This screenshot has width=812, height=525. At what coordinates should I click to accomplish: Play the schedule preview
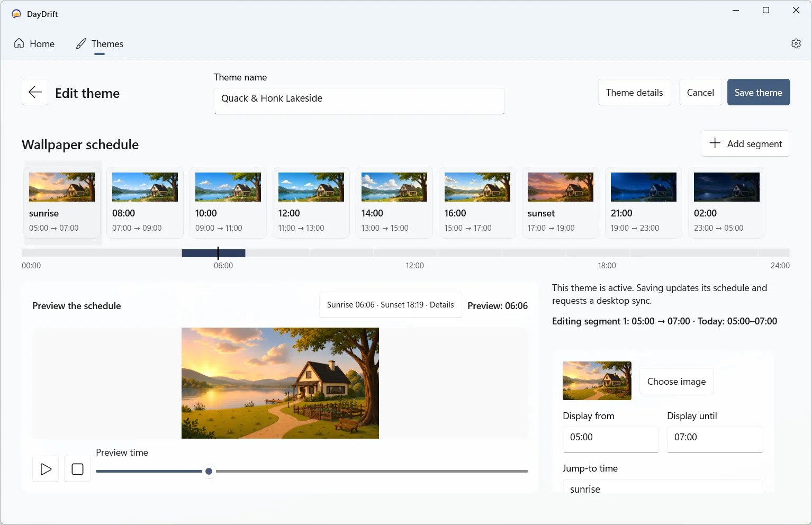(x=46, y=469)
